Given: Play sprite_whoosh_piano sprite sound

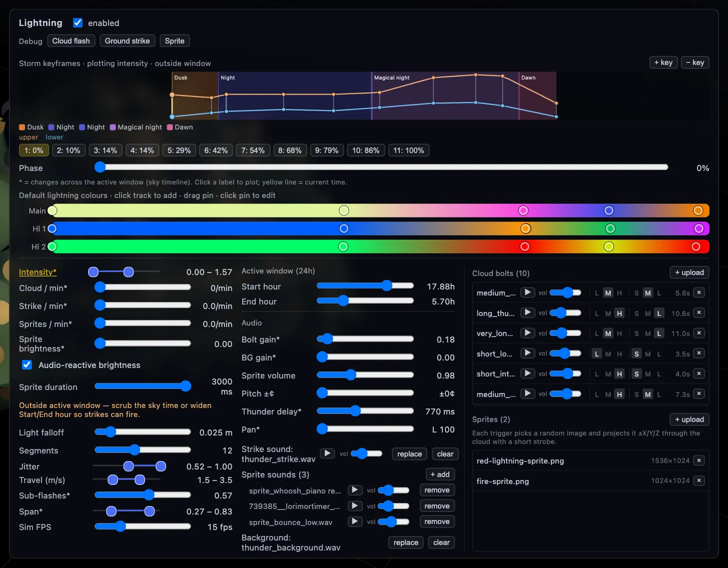Looking at the screenshot, I should click(x=355, y=490).
